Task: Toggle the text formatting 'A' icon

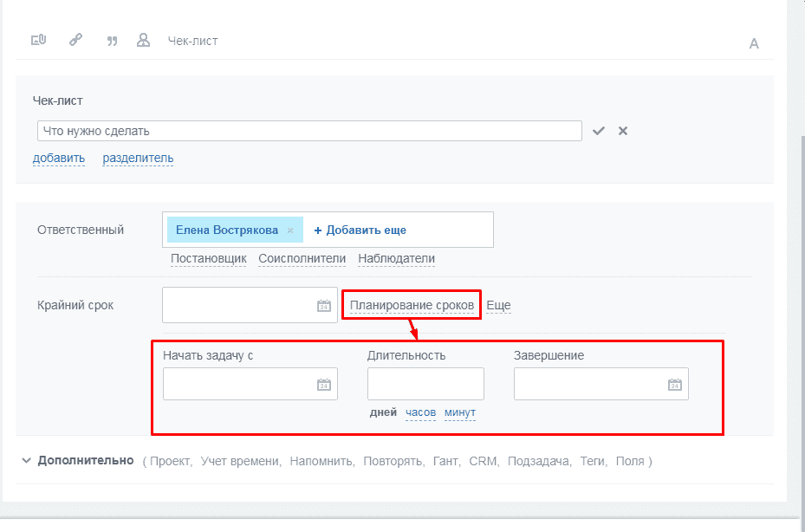Action: tap(754, 43)
